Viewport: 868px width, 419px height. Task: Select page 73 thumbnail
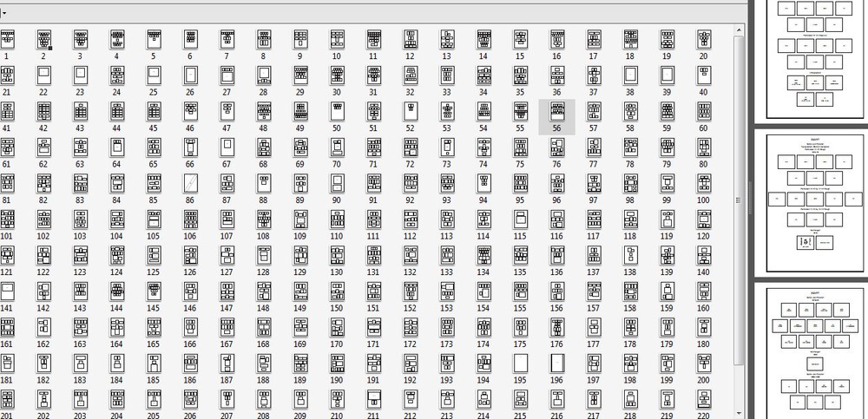[446, 147]
